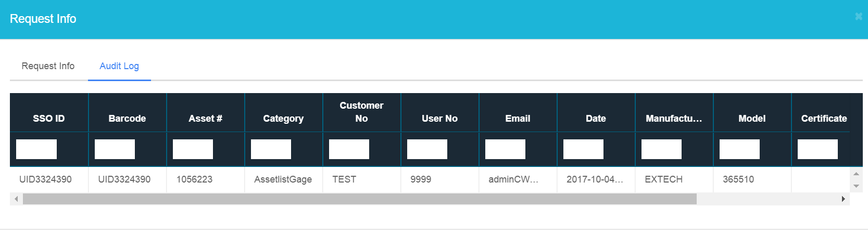Click the Category filter input box
This screenshot has height=234, width=868.
(271, 149)
